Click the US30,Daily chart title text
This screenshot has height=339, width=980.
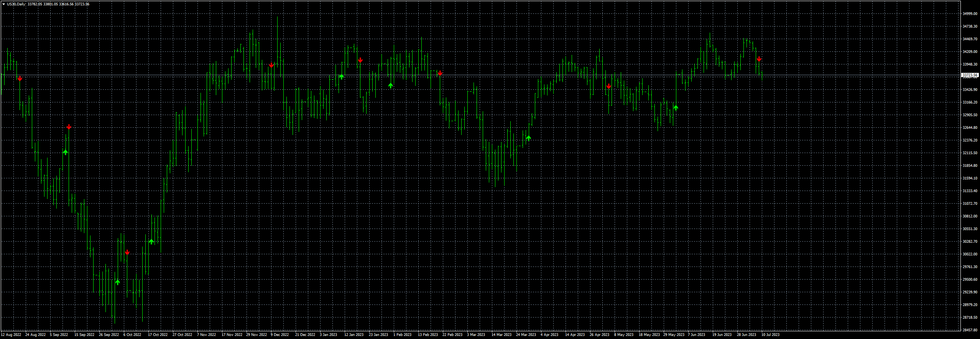16,4
